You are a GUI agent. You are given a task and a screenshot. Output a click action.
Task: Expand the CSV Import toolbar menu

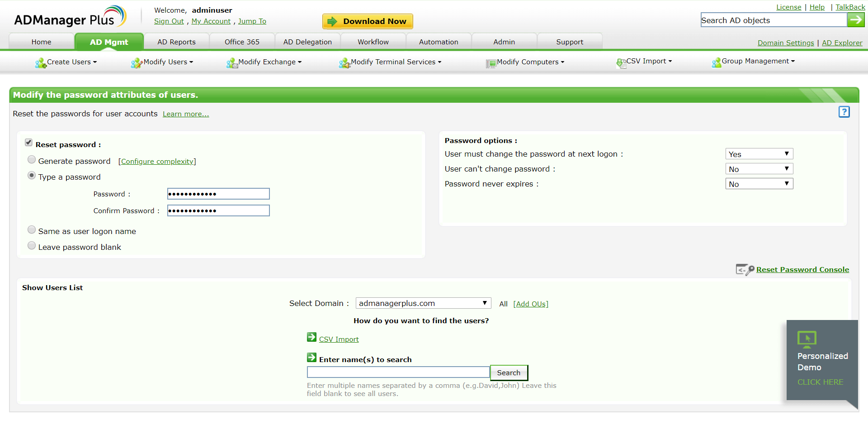point(649,61)
